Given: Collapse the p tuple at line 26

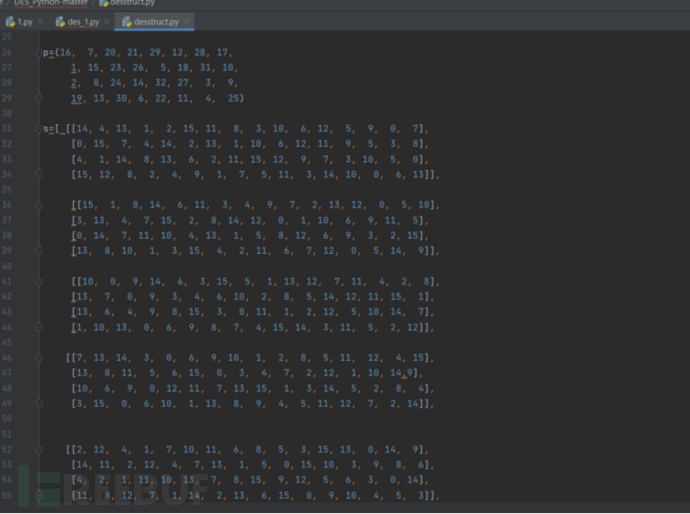Looking at the screenshot, I should point(38,52).
